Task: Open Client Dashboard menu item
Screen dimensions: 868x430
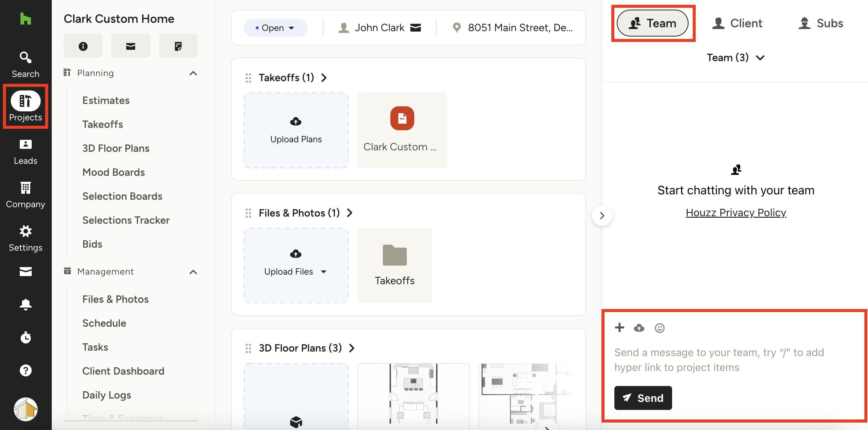Action: [123, 371]
